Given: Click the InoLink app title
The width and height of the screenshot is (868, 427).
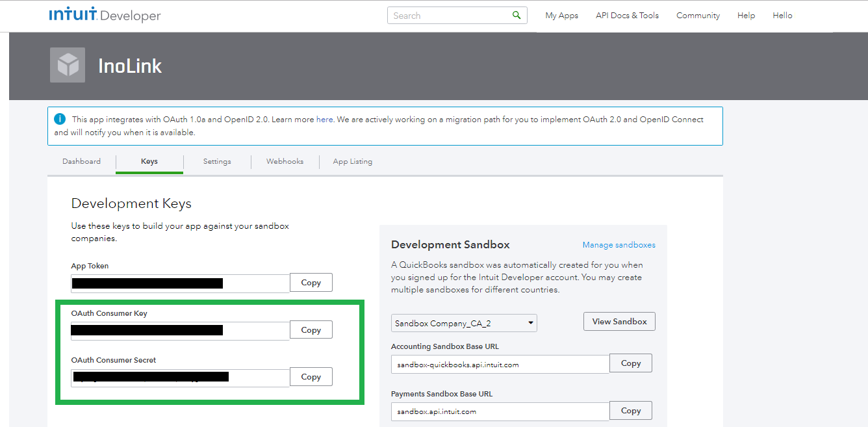Looking at the screenshot, I should (x=130, y=66).
